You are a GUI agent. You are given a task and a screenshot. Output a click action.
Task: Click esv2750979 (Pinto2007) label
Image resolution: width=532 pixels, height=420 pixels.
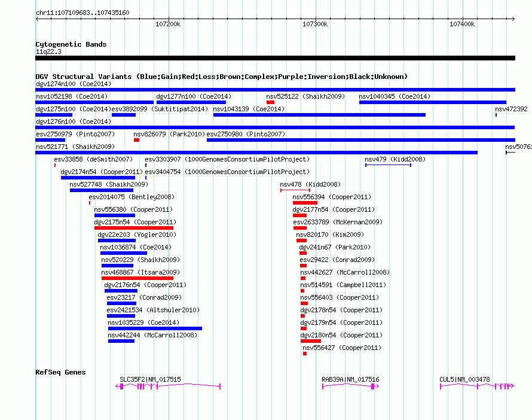click(x=75, y=134)
